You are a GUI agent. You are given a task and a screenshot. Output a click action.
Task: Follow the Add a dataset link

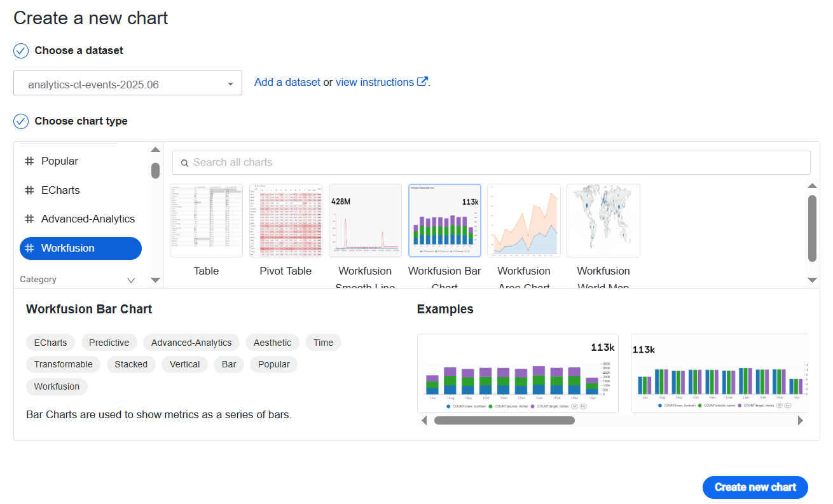point(287,82)
